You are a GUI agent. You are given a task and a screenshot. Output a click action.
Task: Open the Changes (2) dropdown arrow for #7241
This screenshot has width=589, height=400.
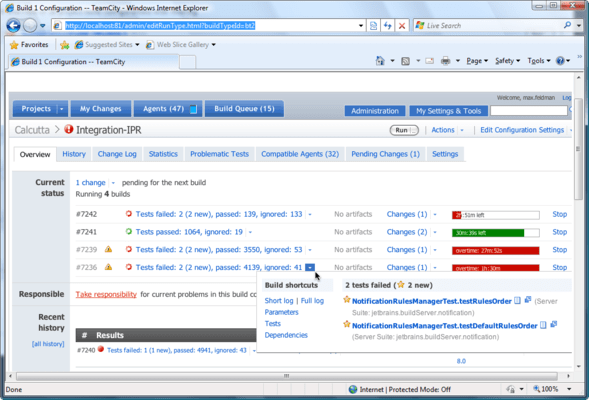tap(435, 232)
